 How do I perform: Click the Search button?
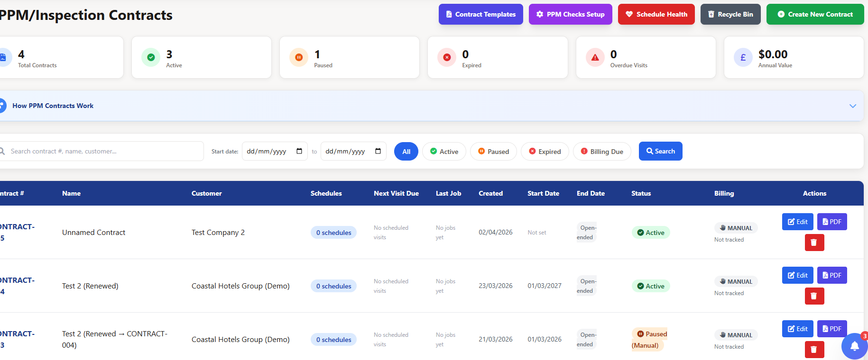(x=660, y=151)
